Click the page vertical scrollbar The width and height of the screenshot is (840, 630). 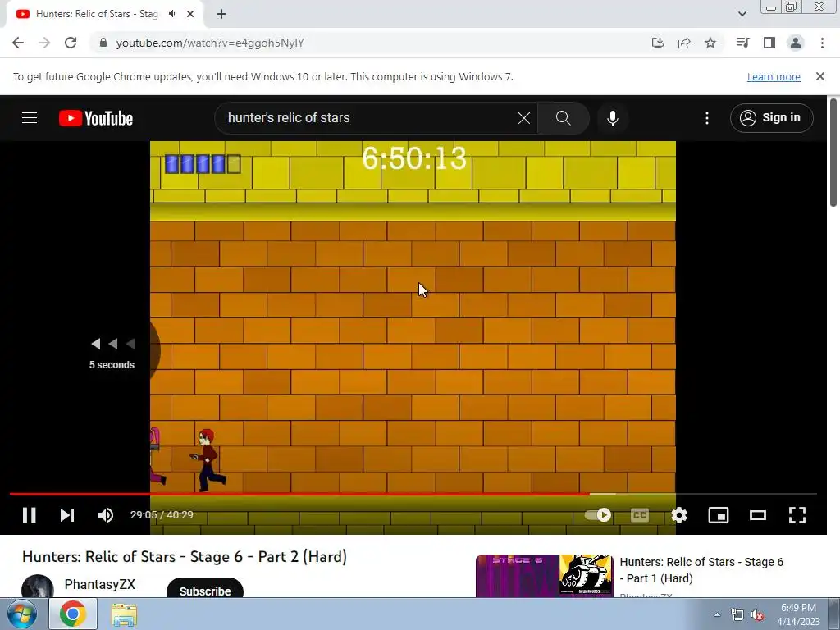(x=833, y=152)
